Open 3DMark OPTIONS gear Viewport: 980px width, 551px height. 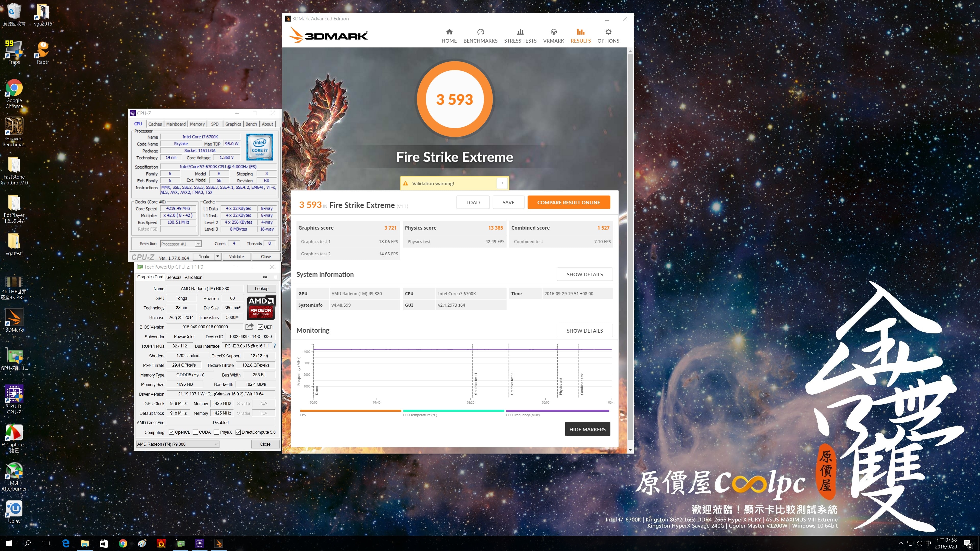[x=608, y=36]
